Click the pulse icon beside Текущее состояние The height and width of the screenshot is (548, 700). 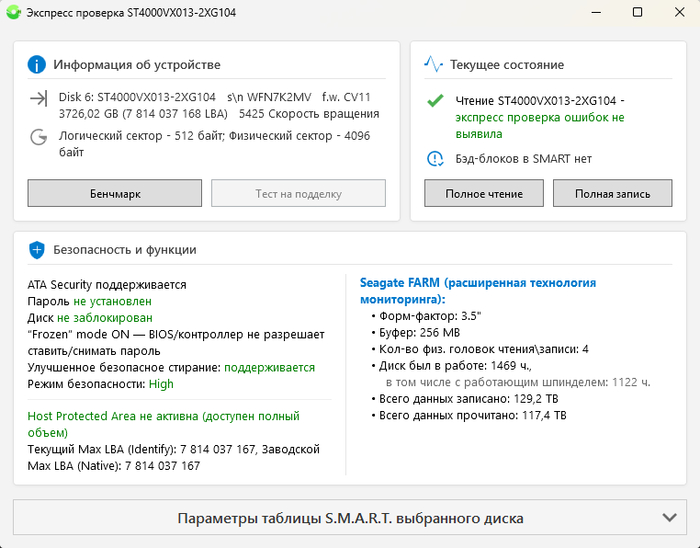[x=434, y=65]
